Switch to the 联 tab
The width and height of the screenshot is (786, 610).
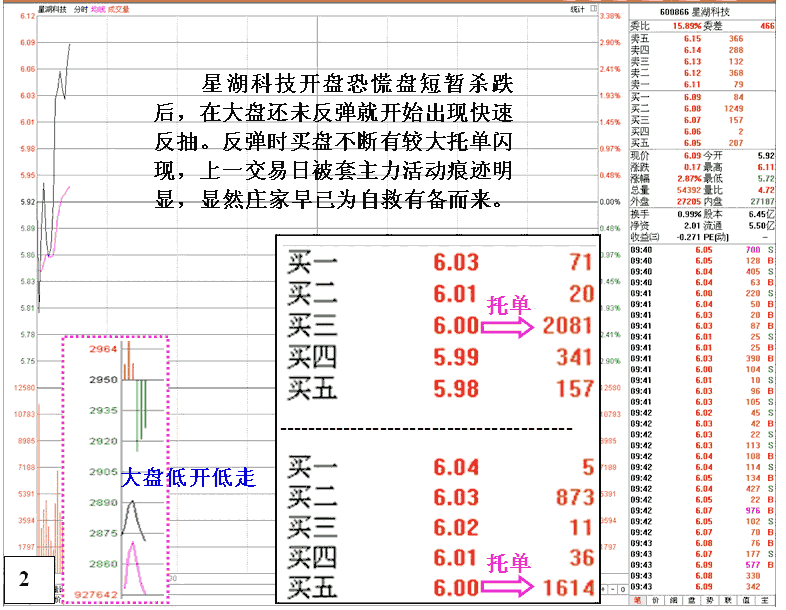pyautogui.click(x=728, y=600)
